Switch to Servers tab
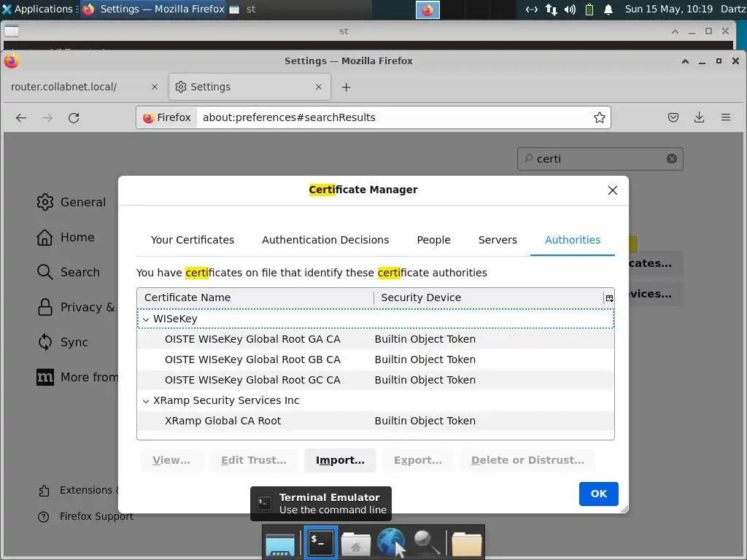Image resolution: width=747 pixels, height=560 pixels. (498, 240)
